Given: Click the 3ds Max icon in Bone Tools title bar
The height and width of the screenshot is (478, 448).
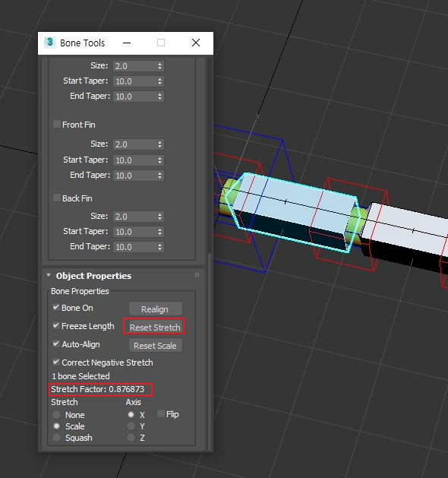Looking at the screenshot, I should (50, 43).
